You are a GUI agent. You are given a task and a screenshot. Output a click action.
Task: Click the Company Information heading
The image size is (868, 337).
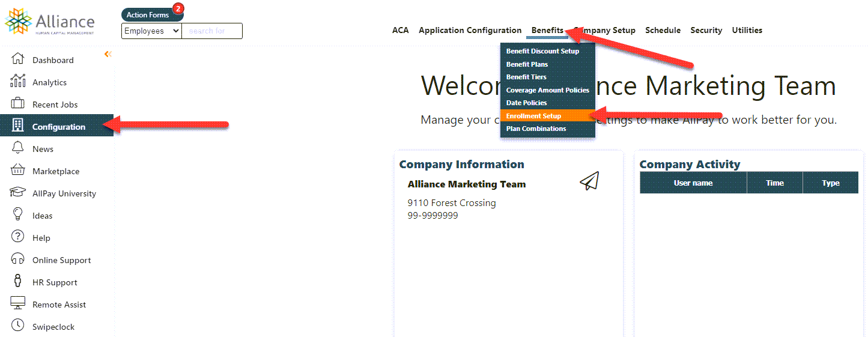[x=461, y=164]
